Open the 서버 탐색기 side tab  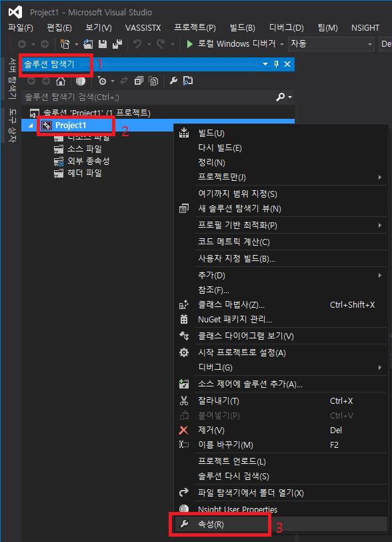click(13, 78)
